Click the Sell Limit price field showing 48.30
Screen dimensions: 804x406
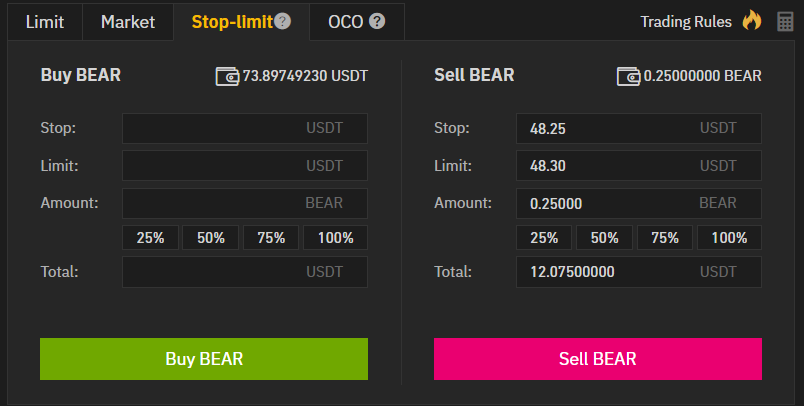638,166
